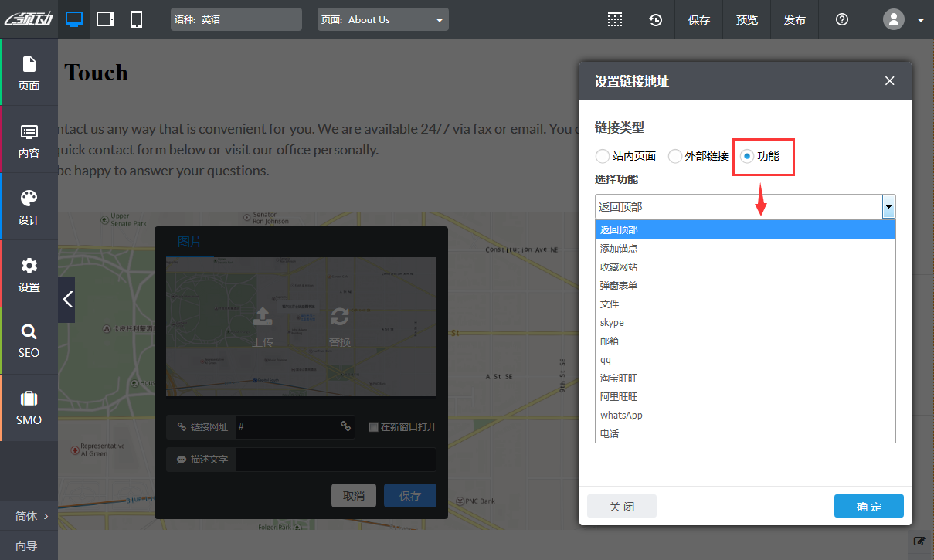The image size is (934, 560).
Task: Open the SEO panel in the sidebar
Action: point(29,340)
